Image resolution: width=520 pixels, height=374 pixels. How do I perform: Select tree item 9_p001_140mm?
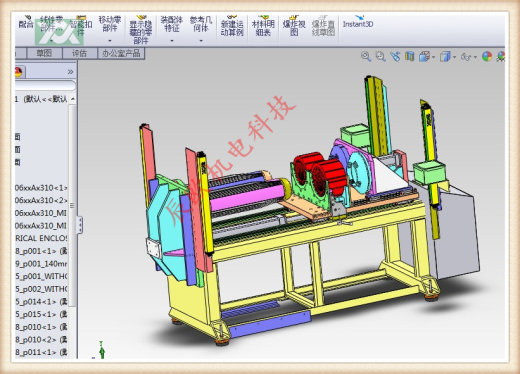tap(41, 264)
